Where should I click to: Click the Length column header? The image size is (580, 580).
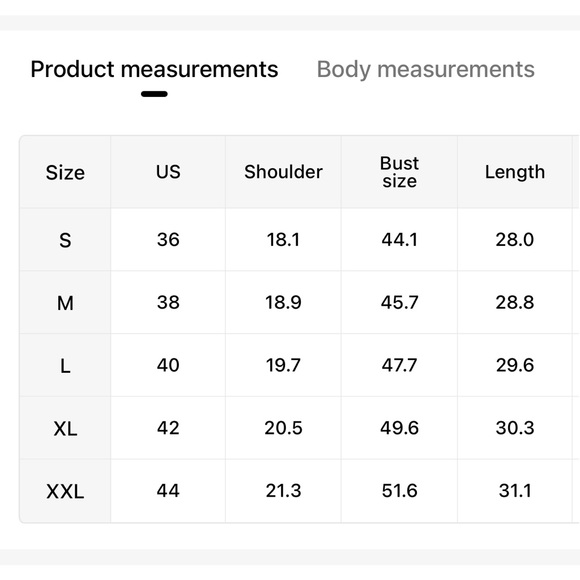point(515,172)
